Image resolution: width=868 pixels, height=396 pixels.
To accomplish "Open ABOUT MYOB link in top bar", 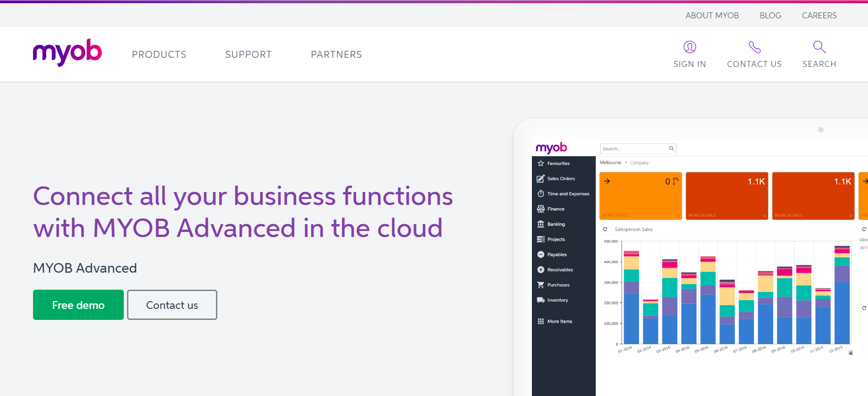I will [712, 16].
